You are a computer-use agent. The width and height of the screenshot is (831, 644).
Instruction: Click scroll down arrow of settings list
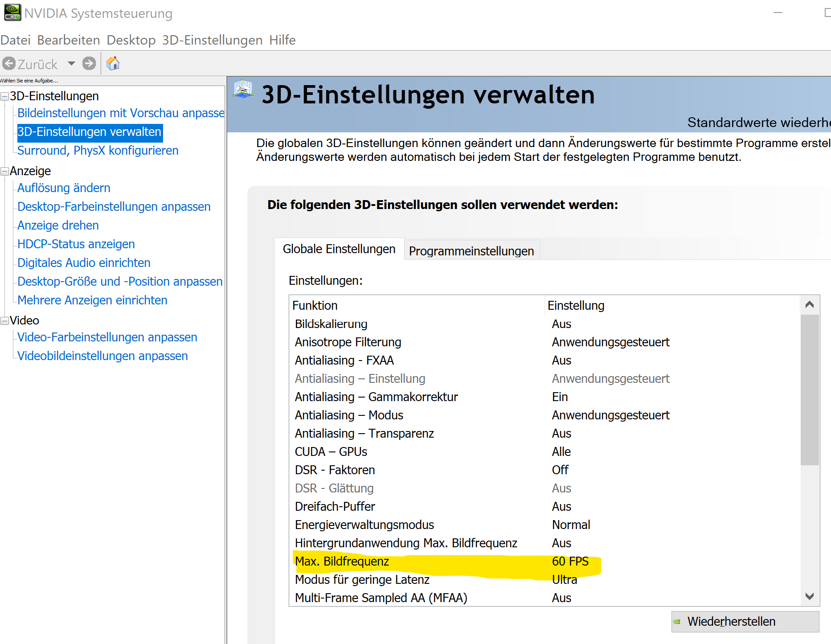(x=810, y=596)
